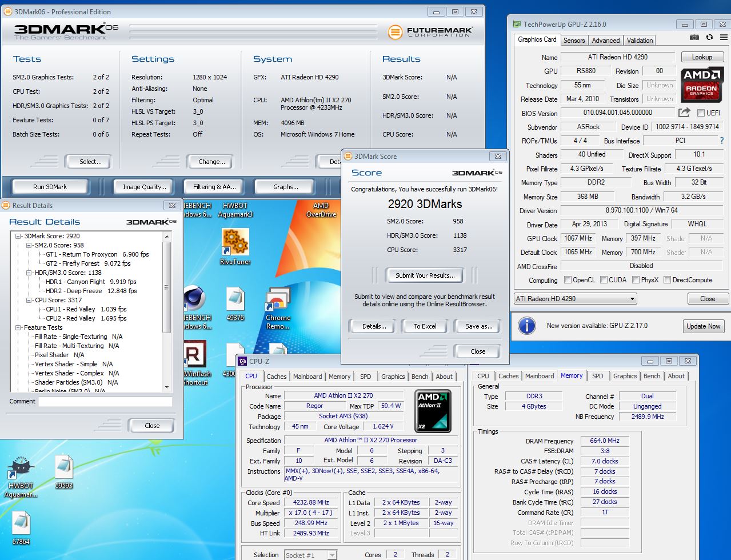Select the 49376 file on desktop
The width and height of the screenshot is (731, 560).
pos(235,304)
